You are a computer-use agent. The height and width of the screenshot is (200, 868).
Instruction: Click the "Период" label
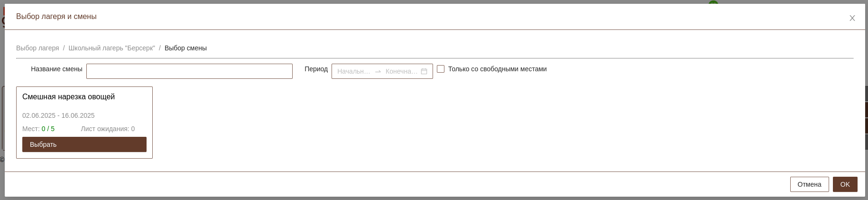coord(316,69)
